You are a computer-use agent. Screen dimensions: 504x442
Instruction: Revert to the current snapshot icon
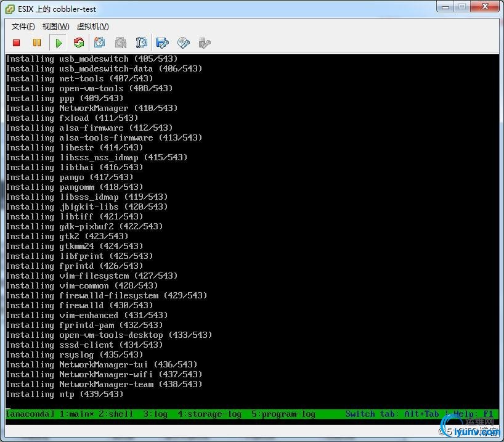pyautogui.click(x=121, y=43)
